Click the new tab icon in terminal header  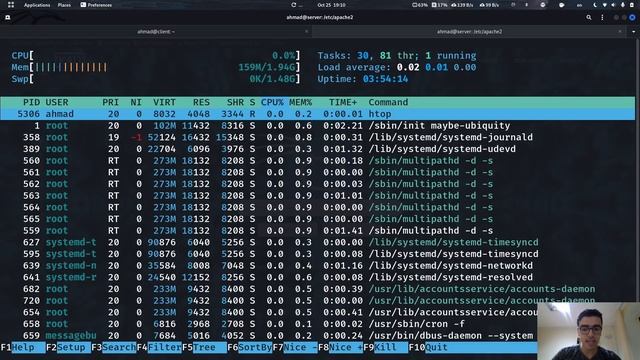pyautogui.click(x=8, y=18)
